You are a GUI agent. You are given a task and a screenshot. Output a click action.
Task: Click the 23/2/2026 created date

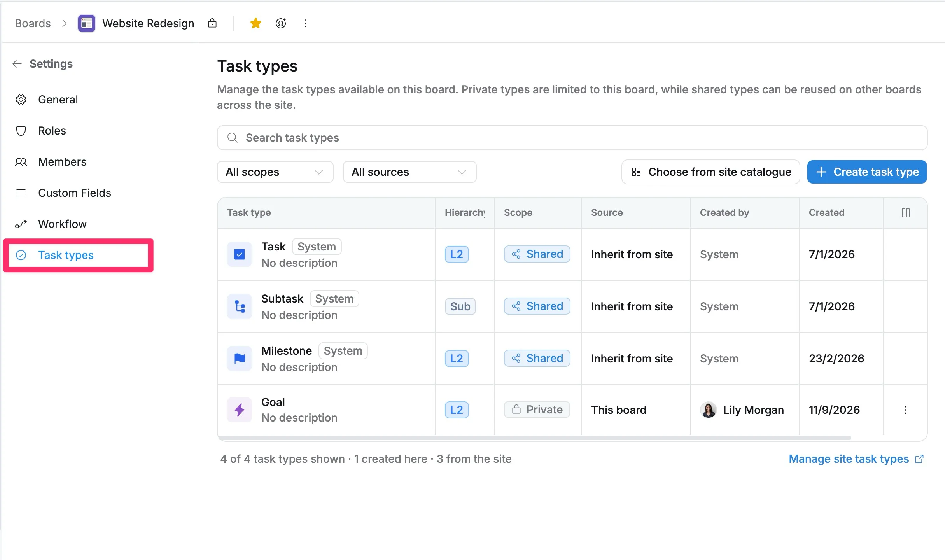836,359
